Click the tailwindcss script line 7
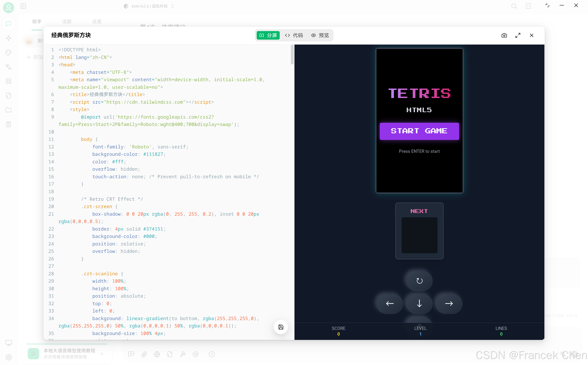The height and width of the screenshot is (365, 588). [142, 102]
